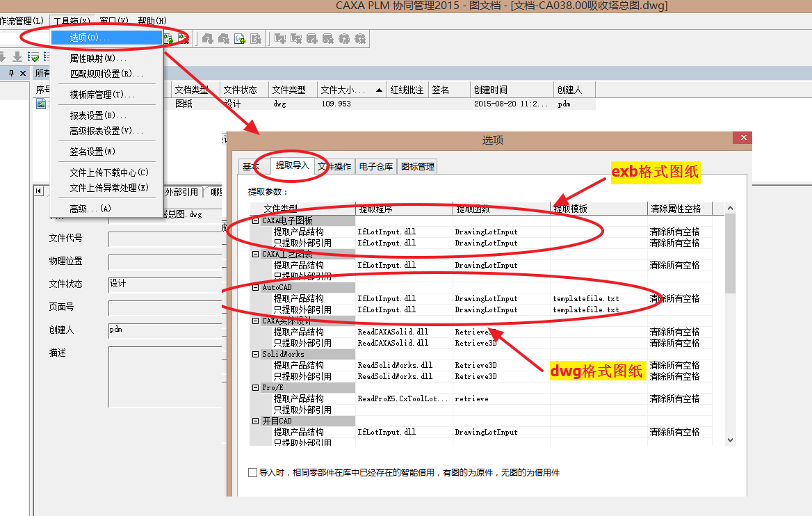Screen dimensions: 812x516
Task: Click the 清除属性空格 header in options table
Action: pos(679,209)
